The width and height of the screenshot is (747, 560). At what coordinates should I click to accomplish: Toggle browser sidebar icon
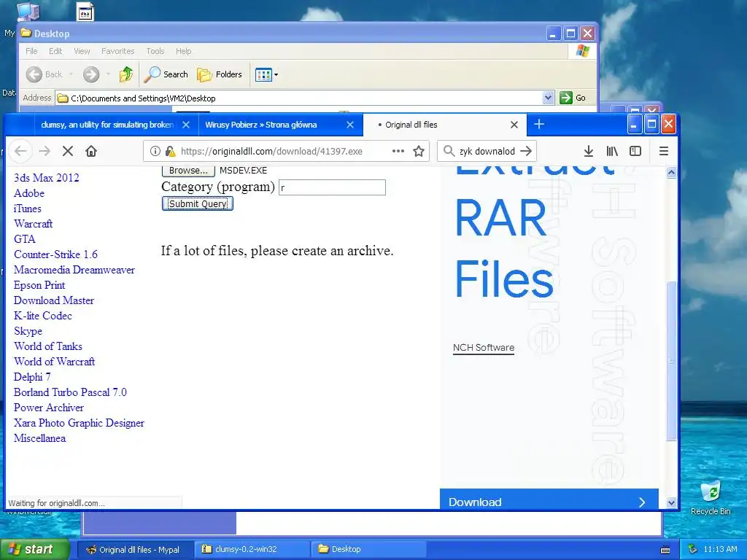(635, 152)
